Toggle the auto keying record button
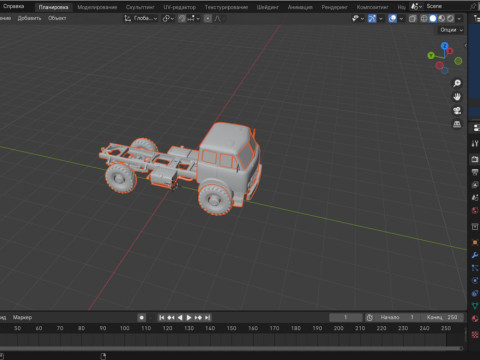The image size is (480, 360). pyautogui.click(x=142, y=318)
